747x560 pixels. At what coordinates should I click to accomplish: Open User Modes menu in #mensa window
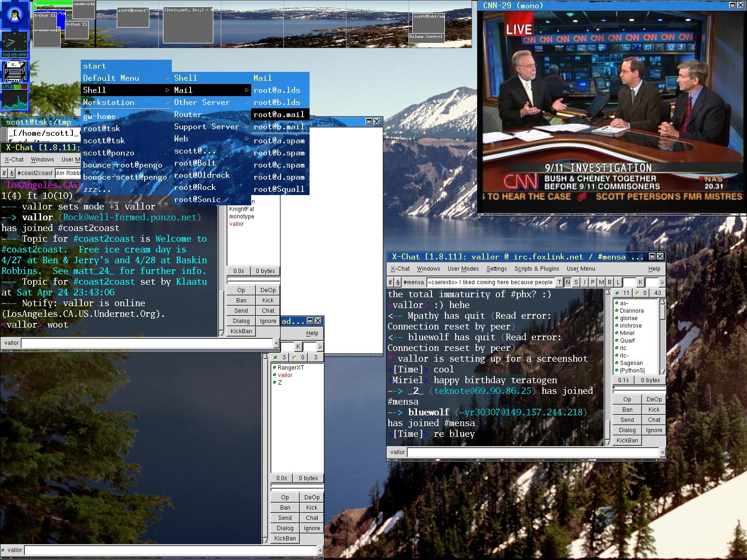click(x=463, y=269)
